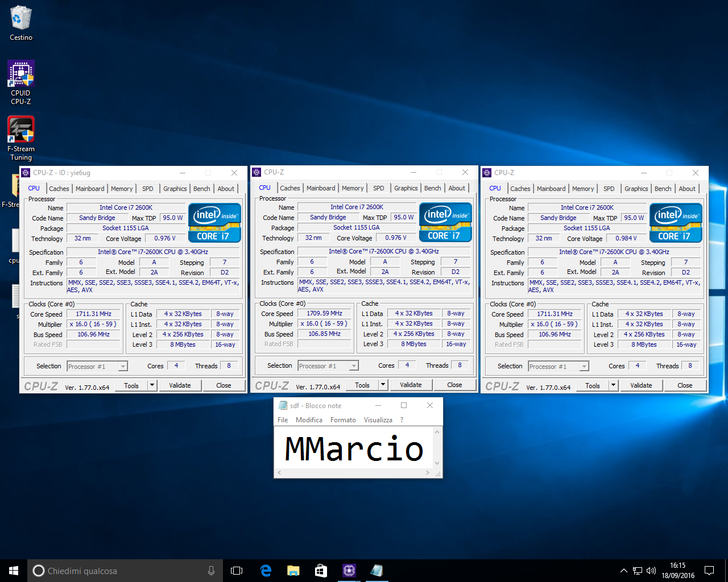Screen dimensions: 728x582
Task: Open the Formato menu in Notepad
Action: click(x=343, y=420)
